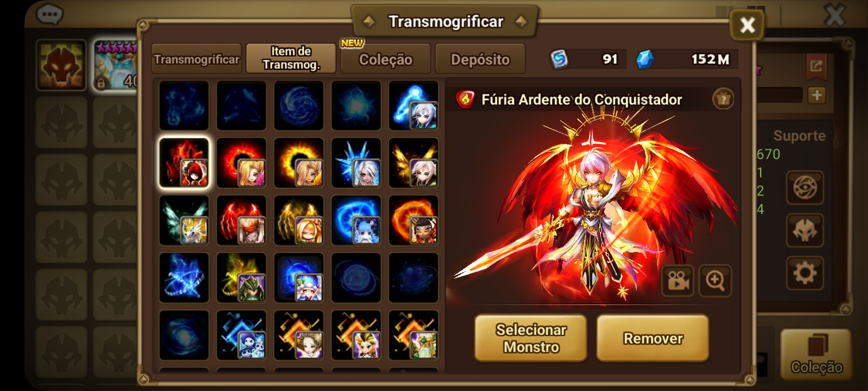
Task: Open the Coleção book button bottom right
Action: tap(816, 354)
